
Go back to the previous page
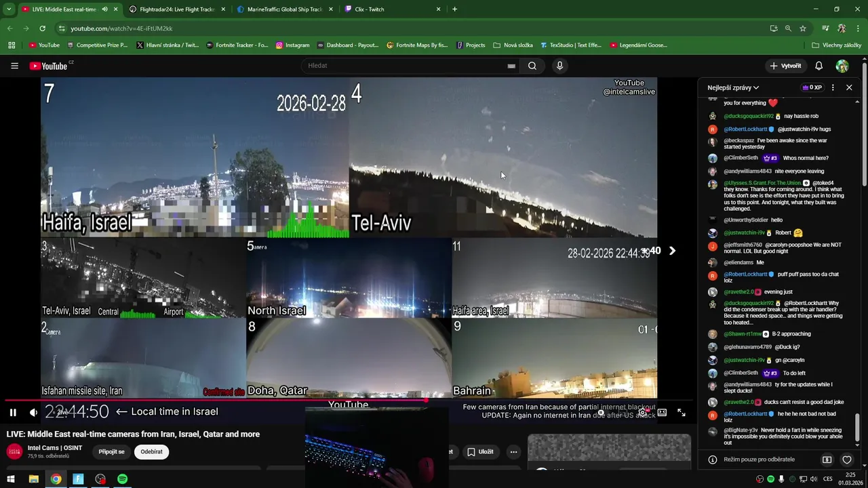tap(9, 28)
